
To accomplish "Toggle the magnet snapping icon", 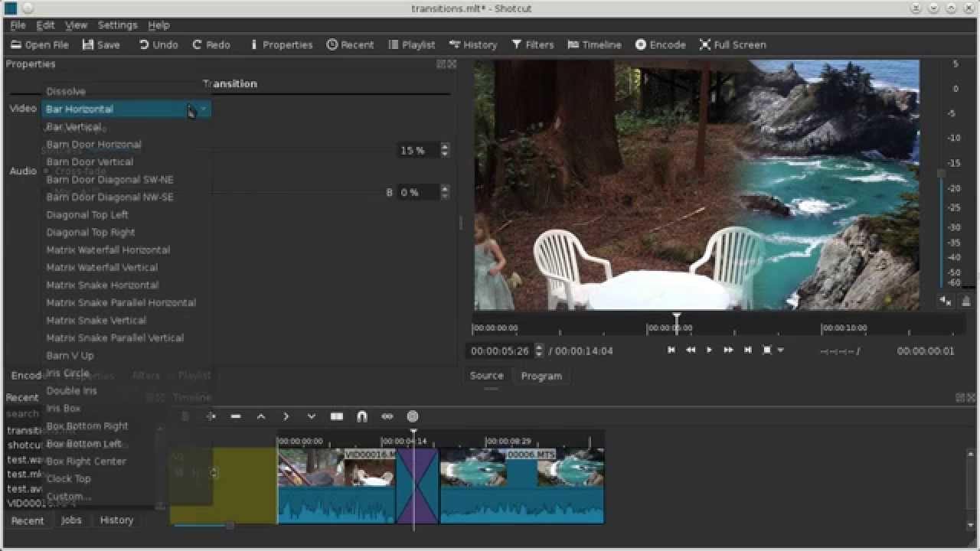I will pos(361,416).
